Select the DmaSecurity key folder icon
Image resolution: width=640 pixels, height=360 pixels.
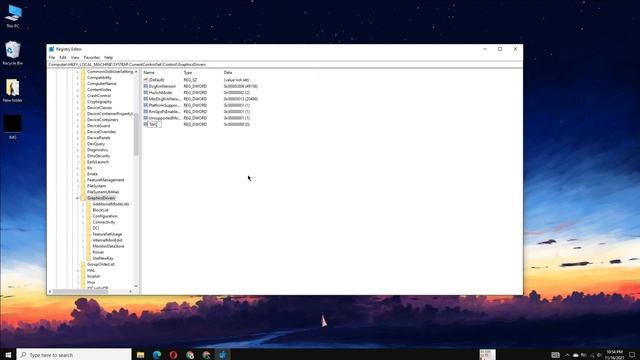pos(83,156)
